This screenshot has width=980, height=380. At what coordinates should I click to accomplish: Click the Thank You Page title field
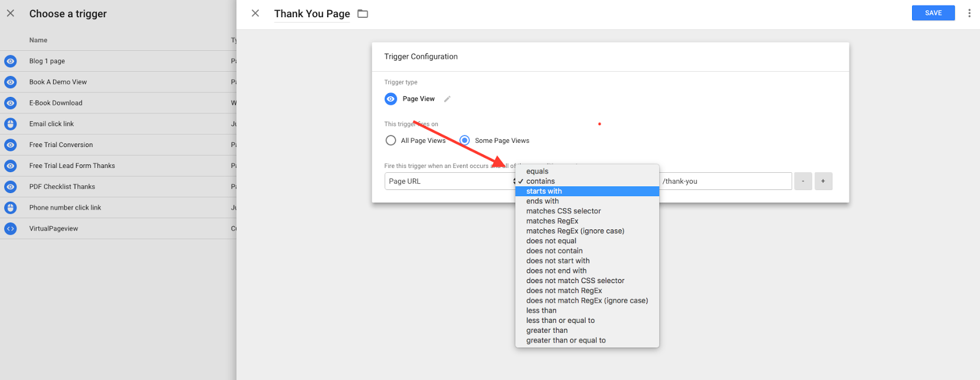(312, 13)
